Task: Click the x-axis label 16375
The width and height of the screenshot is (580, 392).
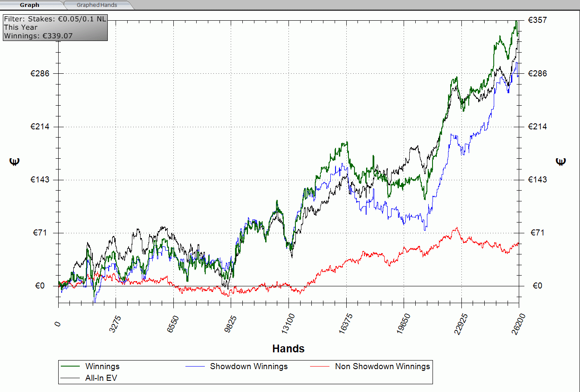Action: click(345, 323)
